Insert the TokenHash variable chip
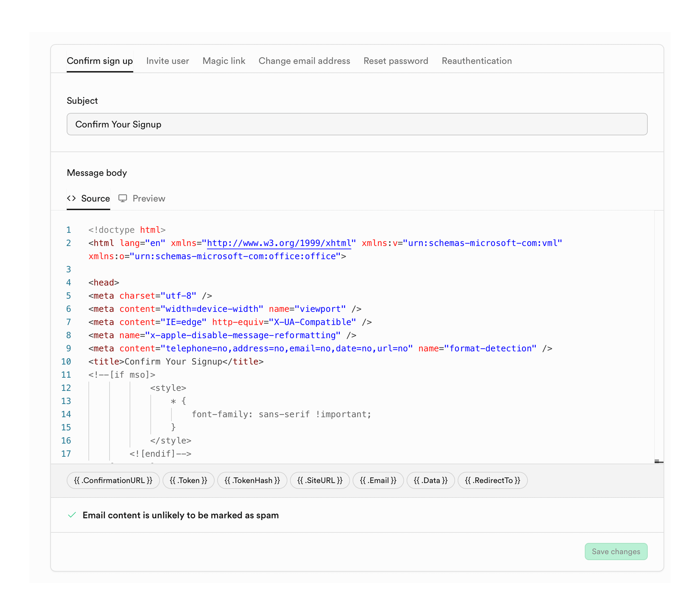699x616 pixels. [x=252, y=480]
